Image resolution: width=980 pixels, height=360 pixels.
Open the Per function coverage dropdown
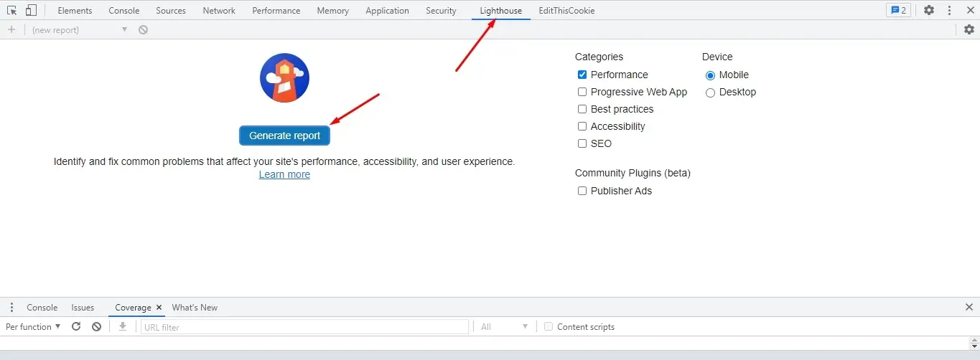pyautogui.click(x=33, y=326)
